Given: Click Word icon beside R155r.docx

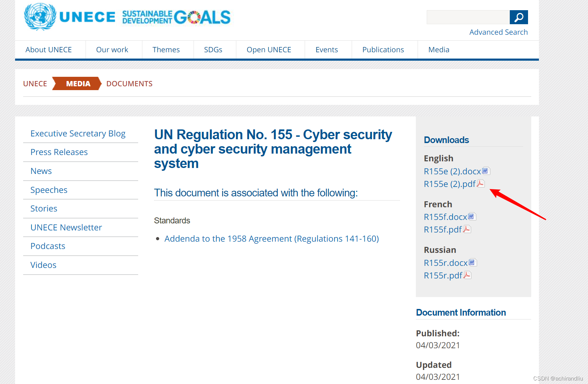Looking at the screenshot, I should click(473, 262).
